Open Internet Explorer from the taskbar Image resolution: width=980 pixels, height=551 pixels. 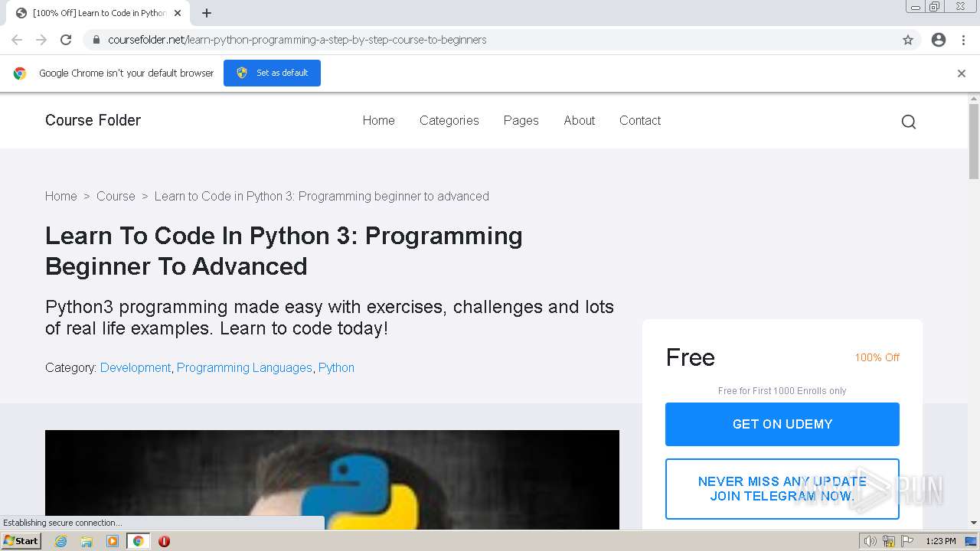click(61, 541)
